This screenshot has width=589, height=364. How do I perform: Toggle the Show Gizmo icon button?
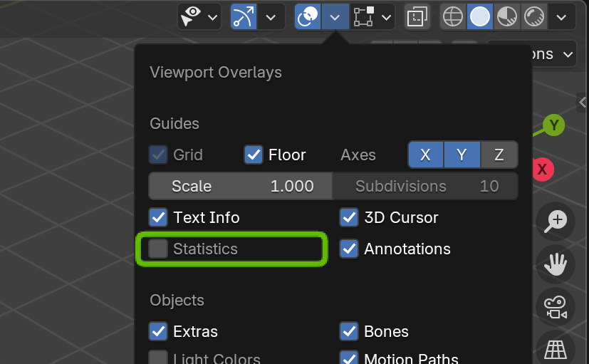[x=244, y=16]
